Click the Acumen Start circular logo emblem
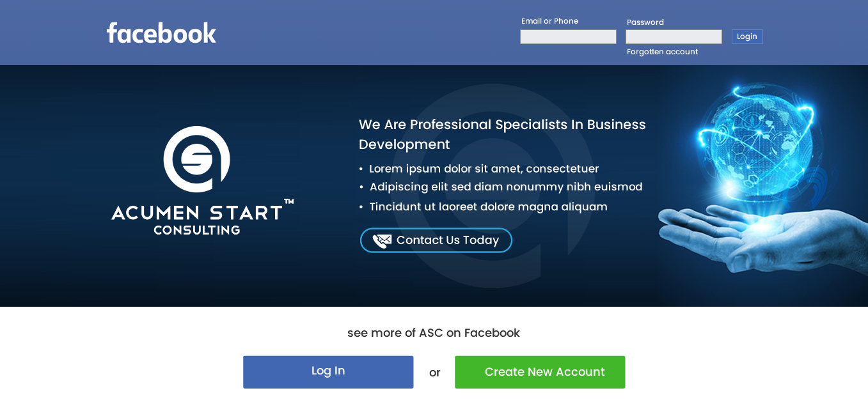 [196, 159]
